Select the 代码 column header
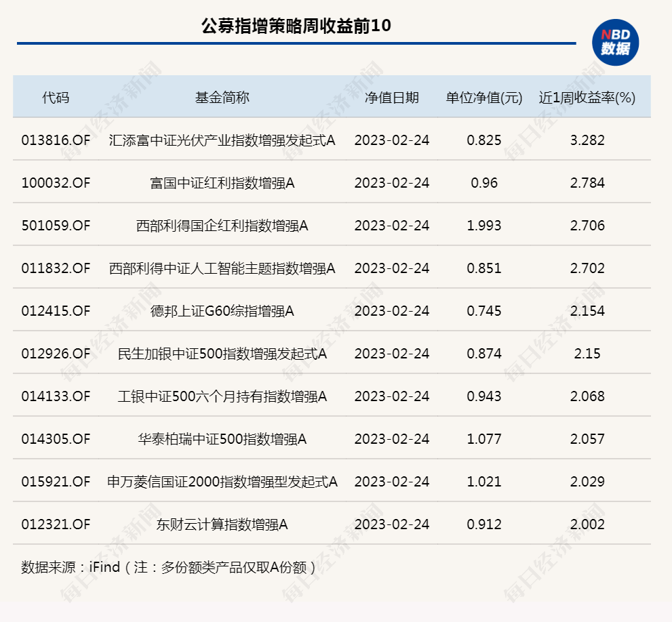 point(56,98)
